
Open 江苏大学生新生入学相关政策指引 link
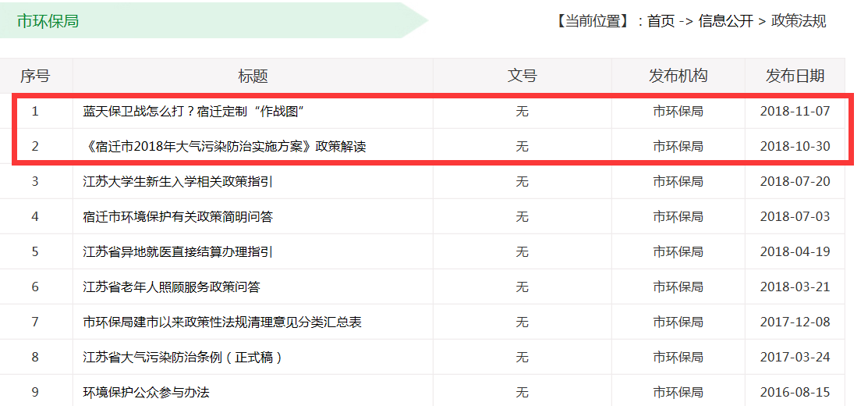pos(177,182)
